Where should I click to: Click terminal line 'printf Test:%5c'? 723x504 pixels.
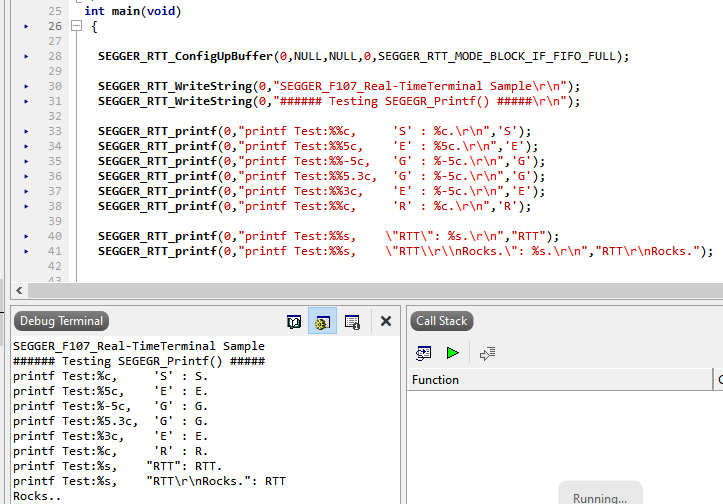pyautogui.click(x=111, y=391)
